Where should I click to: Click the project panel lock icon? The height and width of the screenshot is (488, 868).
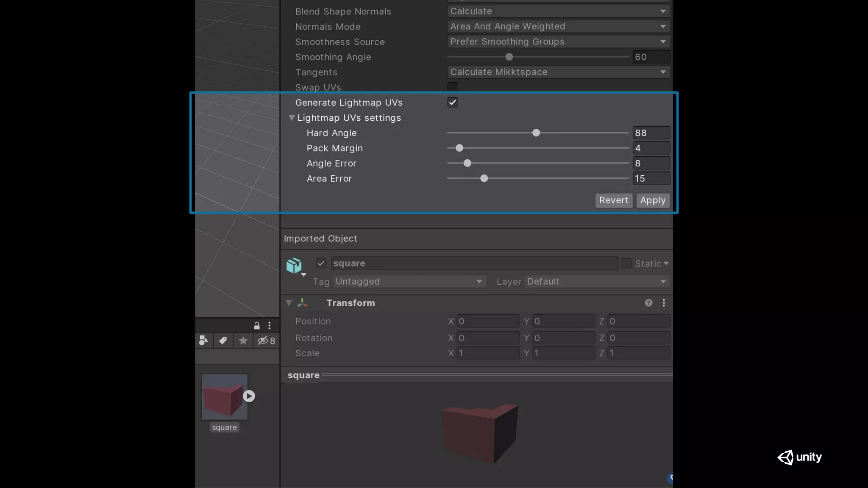[257, 326]
